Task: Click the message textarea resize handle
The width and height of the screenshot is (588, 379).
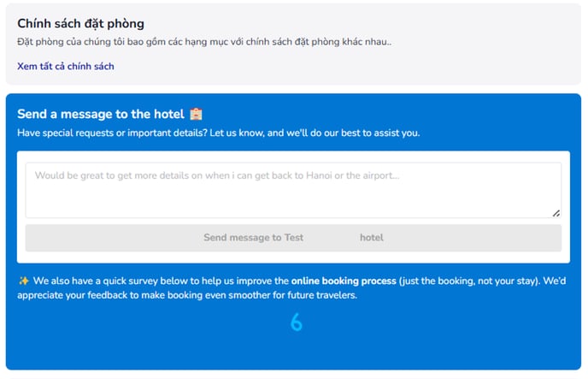Action: [x=556, y=213]
